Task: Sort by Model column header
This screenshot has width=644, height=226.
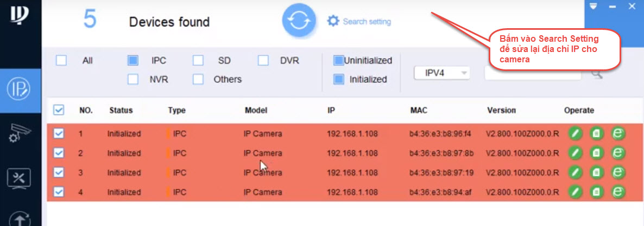Action: 256,111
